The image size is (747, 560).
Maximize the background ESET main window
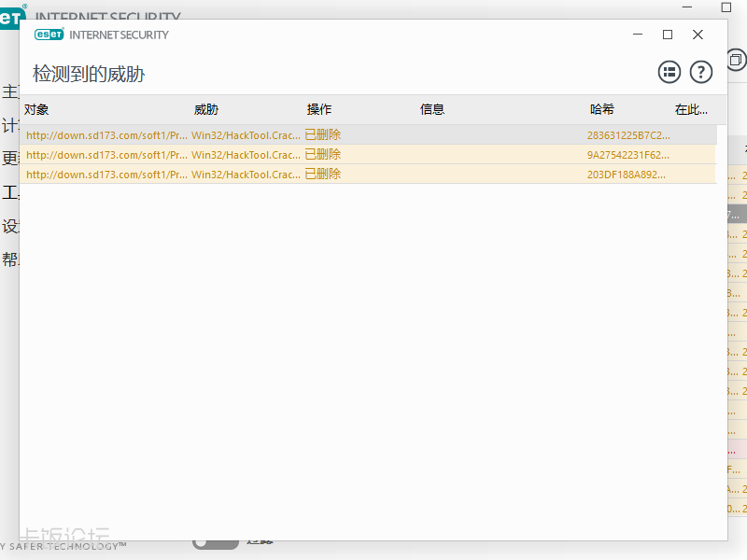[x=727, y=7]
